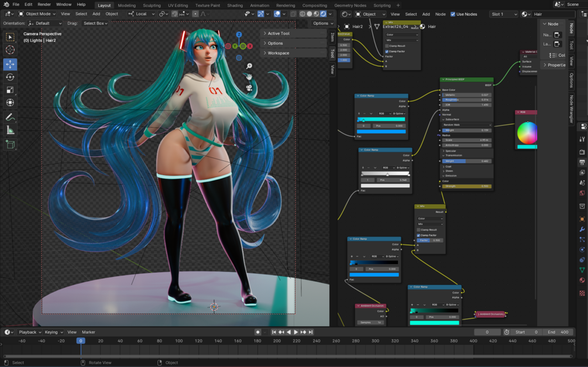This screenshot has width=588, height=367.
Task: Expand the Workspace panel
Action: 294,53
